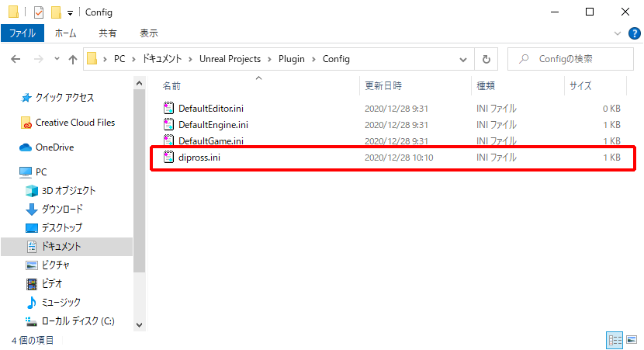Select PC in the navigation pane
644x350 pixels.
pyautogui.click(x=41, y=172)
